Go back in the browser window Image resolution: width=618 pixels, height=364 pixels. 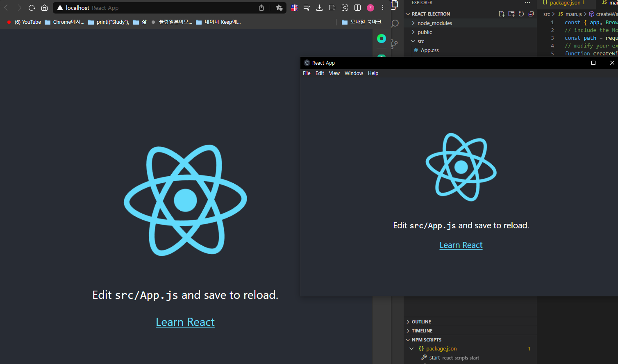[6, 8]
